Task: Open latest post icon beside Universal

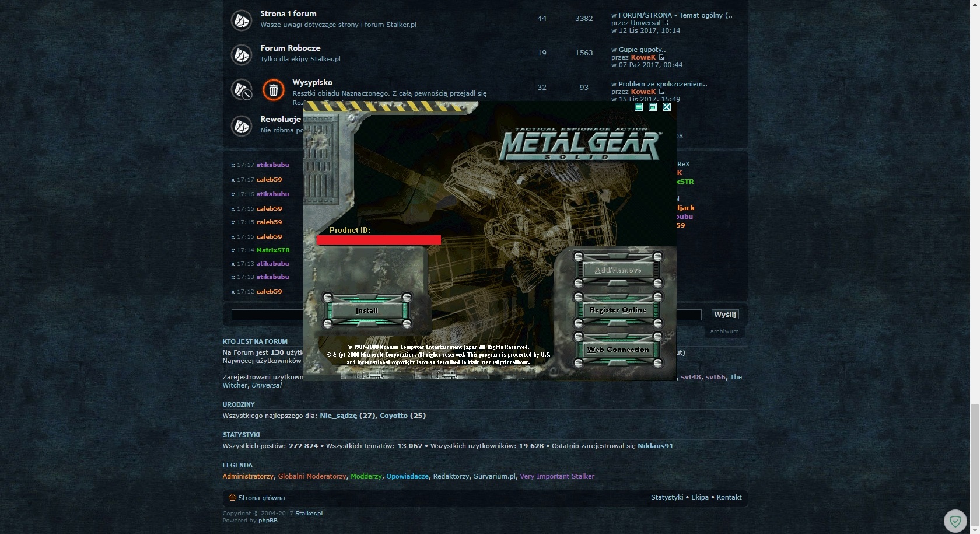Action: coord(666,23)
